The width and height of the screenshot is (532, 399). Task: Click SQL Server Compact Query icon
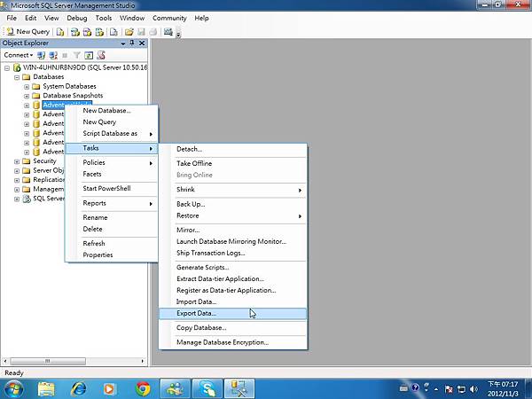[x=113, y=32]
